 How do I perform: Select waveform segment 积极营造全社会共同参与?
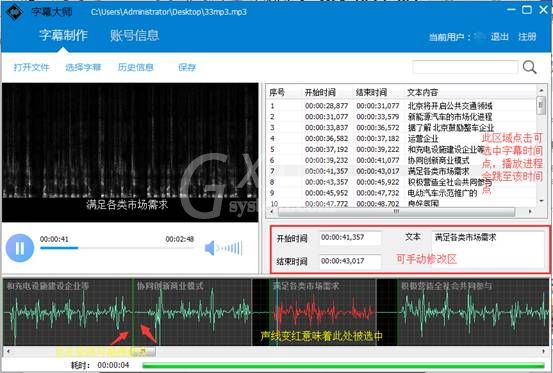coord(474,312)
